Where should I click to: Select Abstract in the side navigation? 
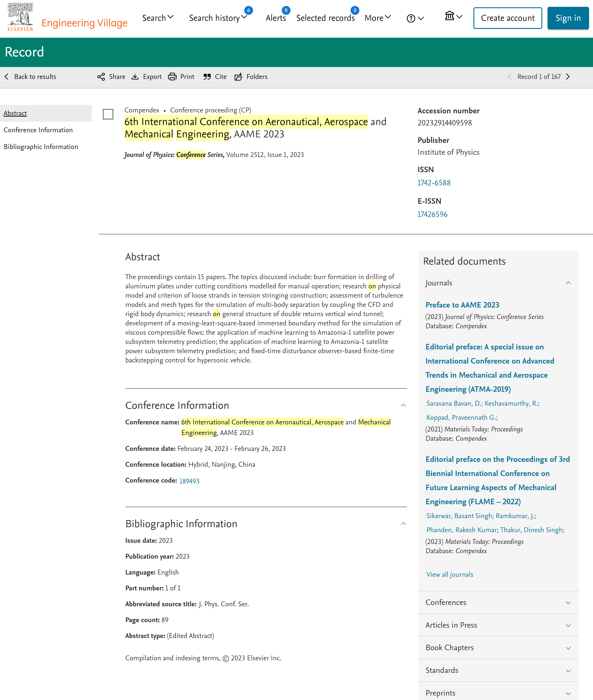coord(15,114)
